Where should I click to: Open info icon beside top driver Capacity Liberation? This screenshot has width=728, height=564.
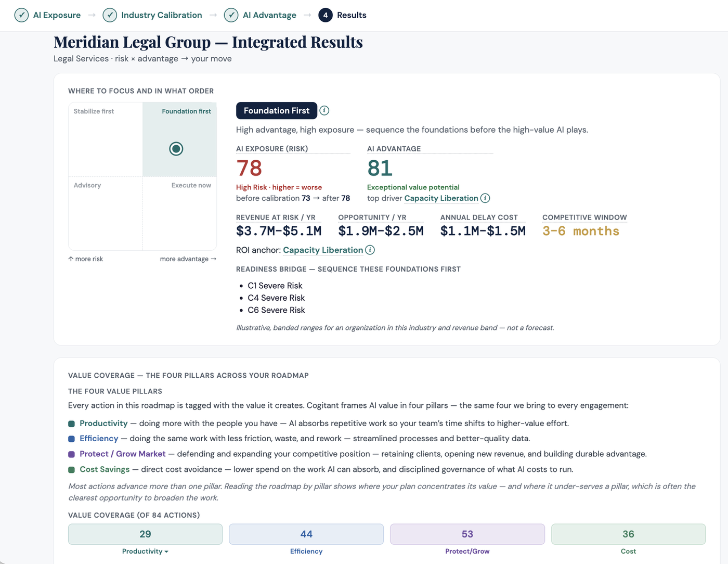pos(485,198)
